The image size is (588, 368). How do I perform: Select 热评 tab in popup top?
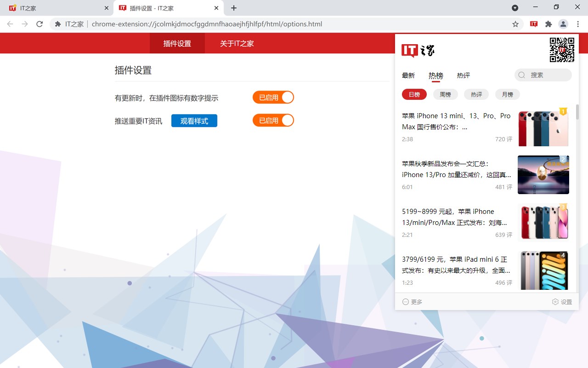[464, 75]
